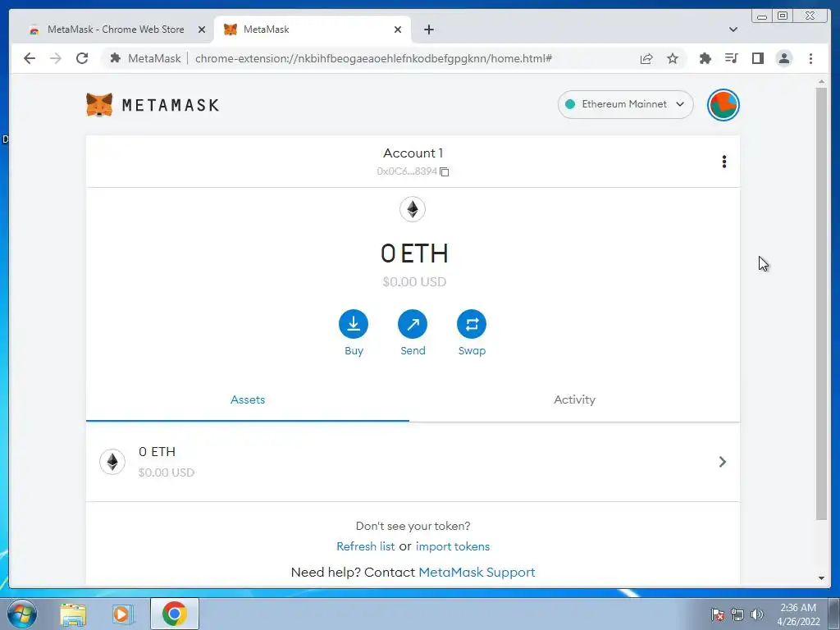
Task: Click the Buy round button
Action: click(354, 323)
